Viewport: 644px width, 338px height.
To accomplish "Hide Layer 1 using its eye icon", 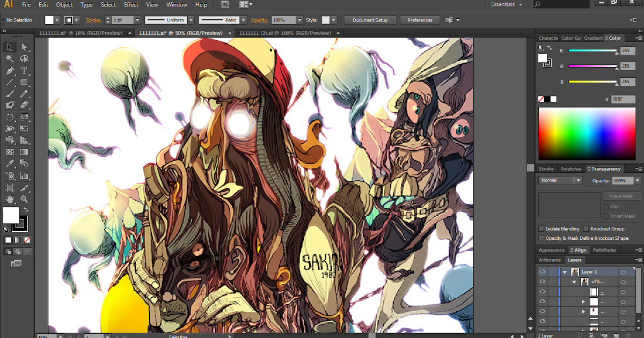I will click(x=543, y=272).
